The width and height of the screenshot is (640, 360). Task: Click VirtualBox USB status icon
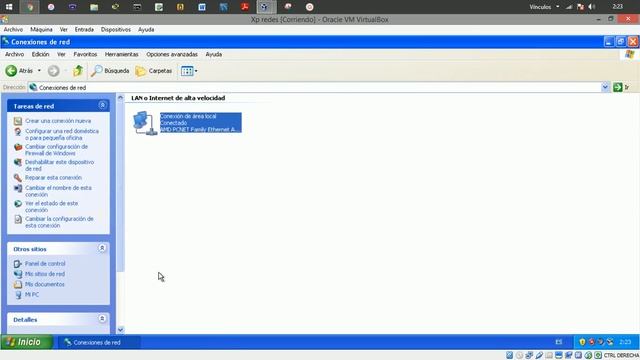coord(539,356)
